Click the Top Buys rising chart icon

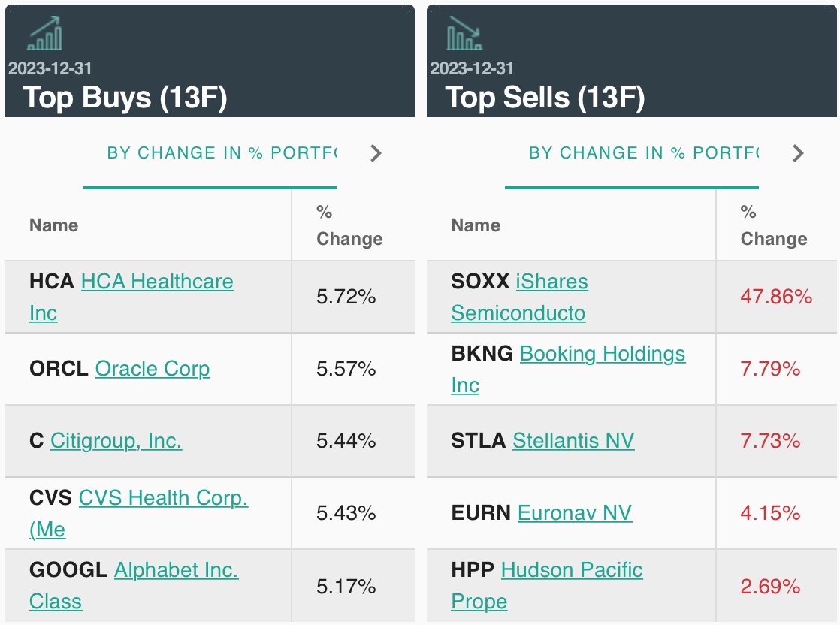click(45, 33)
